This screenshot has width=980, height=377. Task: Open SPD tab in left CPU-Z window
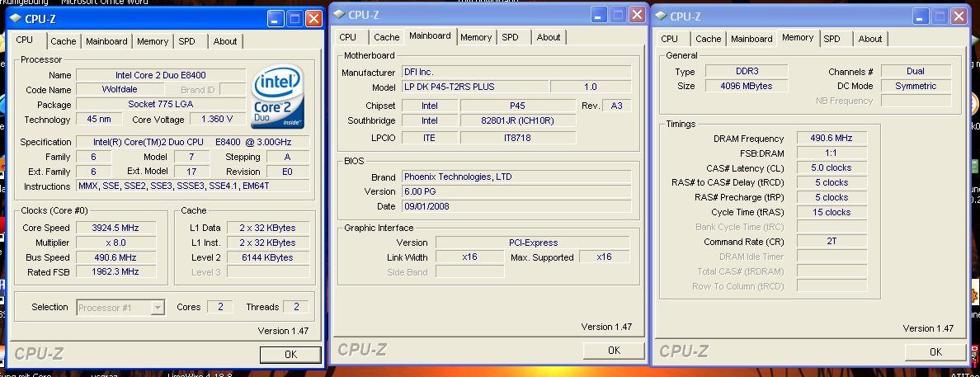(x=187, y=41)
